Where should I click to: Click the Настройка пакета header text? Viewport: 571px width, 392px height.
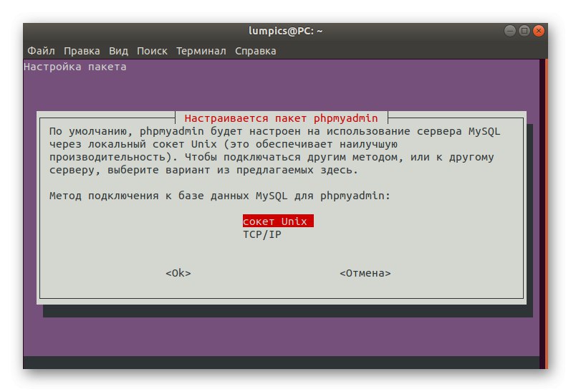(75, 67)
